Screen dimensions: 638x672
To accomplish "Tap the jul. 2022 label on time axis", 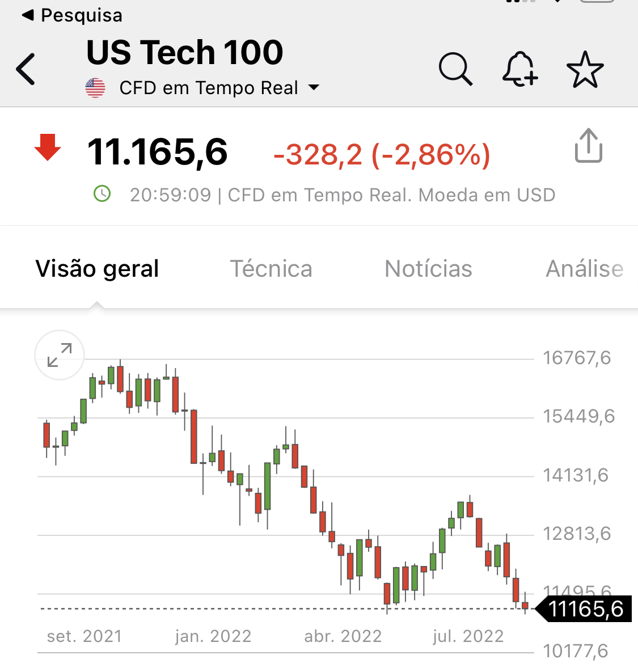I will (468, 636).
